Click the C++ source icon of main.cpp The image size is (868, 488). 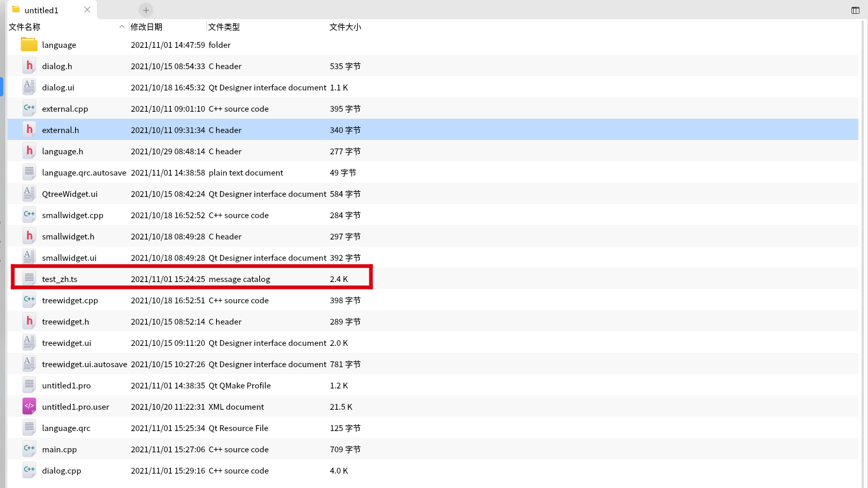[29, 449]
